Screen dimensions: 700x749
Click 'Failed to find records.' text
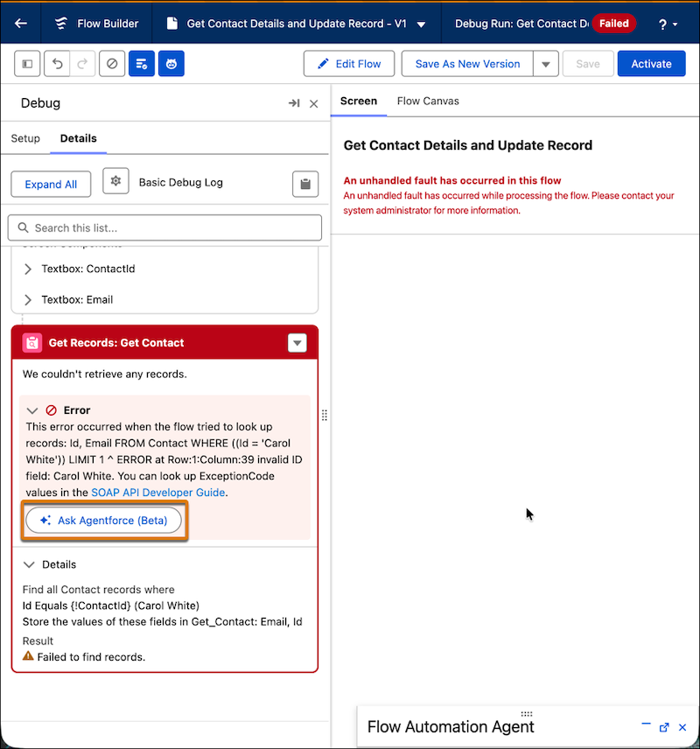[x=91, y=657]
